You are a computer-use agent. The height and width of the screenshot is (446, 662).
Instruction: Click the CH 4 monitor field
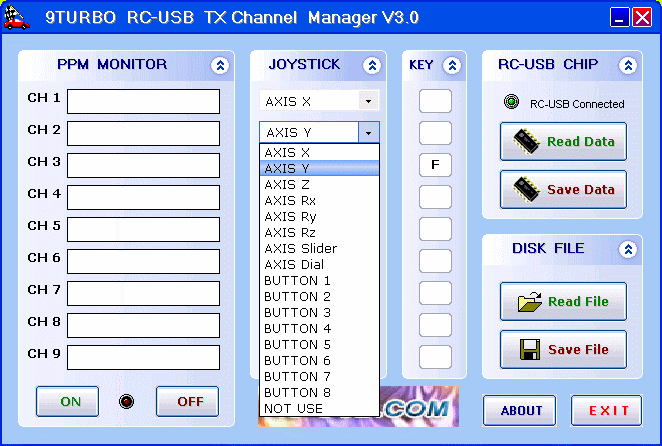point(144,197)
